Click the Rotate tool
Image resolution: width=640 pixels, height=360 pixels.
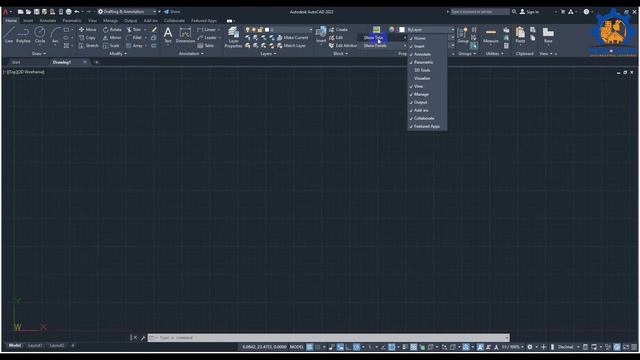[112, 30]
